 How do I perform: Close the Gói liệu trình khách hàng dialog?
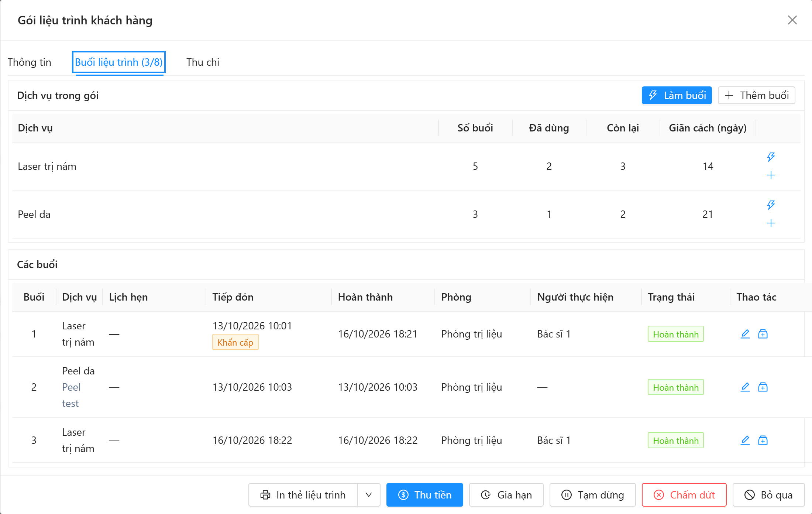(x=792, y=20)
